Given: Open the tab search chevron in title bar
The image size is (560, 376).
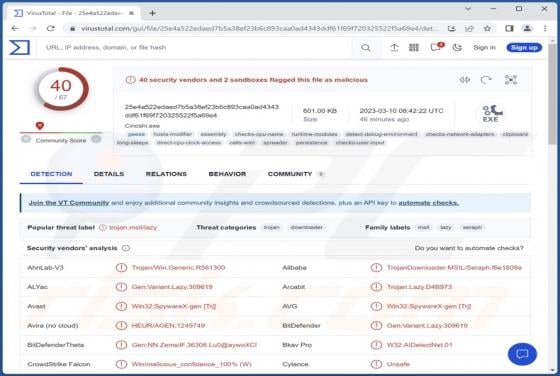Looking at the screenshot, I should click(468, 9).
